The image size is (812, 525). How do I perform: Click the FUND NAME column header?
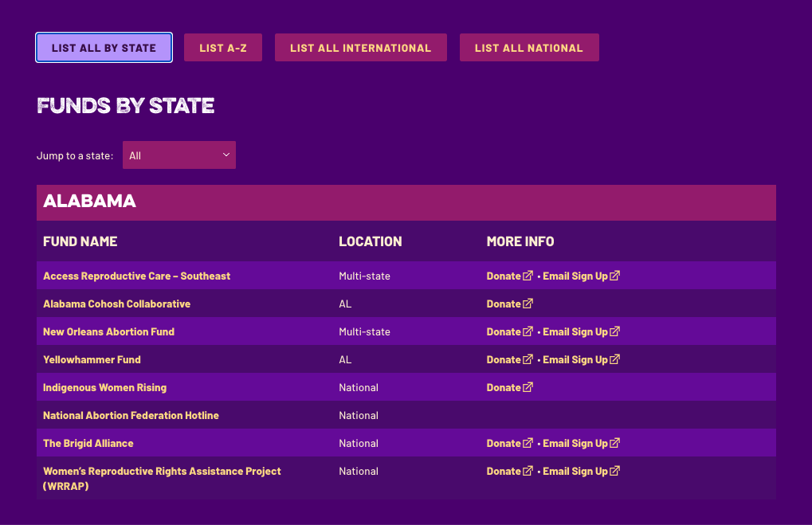(80, 242)
